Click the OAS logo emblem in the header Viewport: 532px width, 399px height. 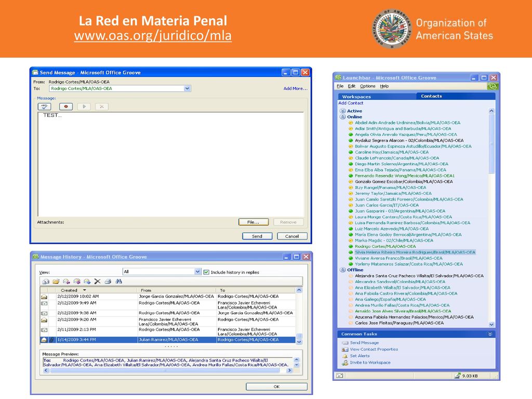click(x=392, y=29)
